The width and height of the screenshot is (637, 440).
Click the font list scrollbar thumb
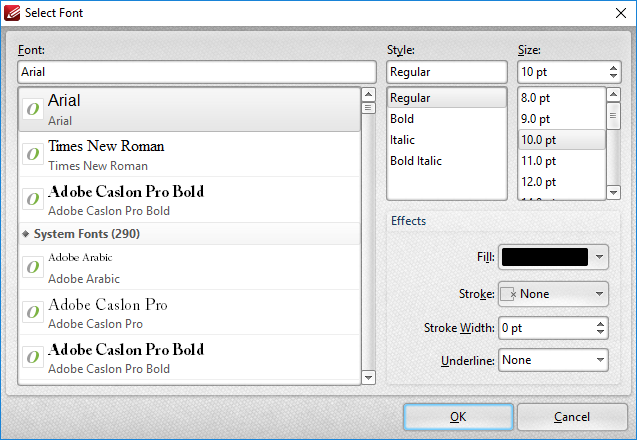coord(368,108)
